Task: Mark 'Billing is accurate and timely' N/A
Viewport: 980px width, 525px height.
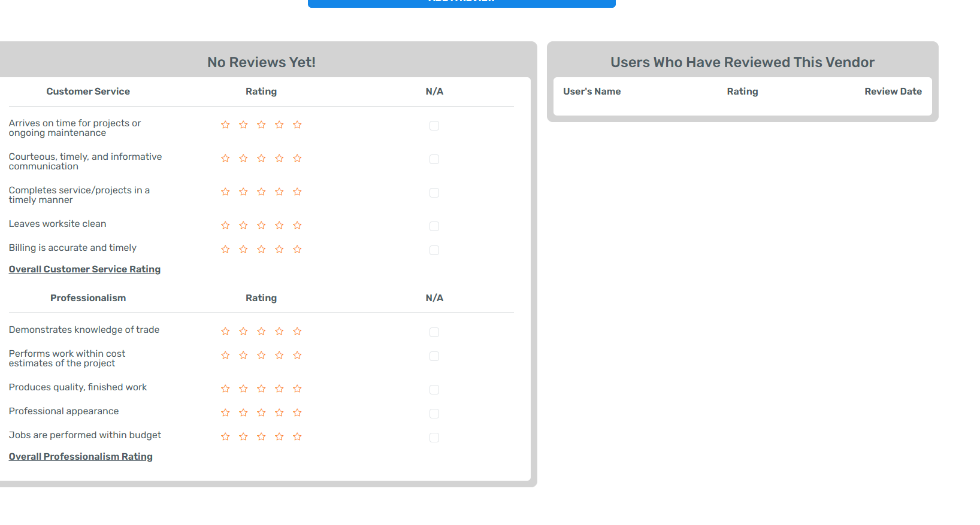Action: [434, 250]
